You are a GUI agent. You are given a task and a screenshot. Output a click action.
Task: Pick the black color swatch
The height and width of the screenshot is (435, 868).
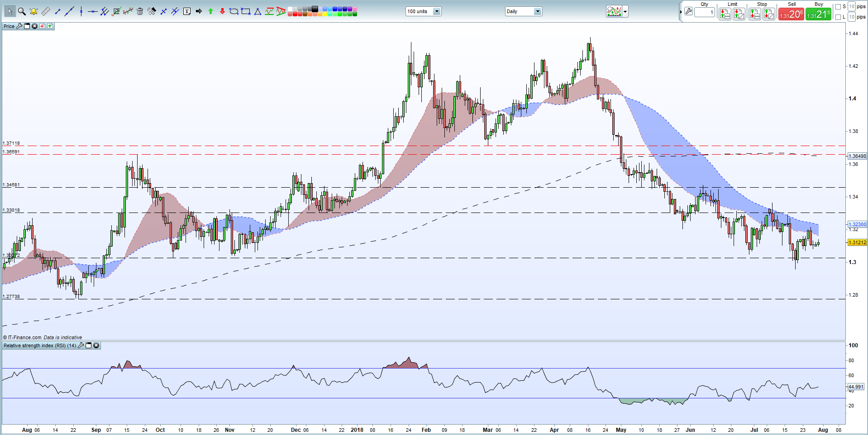[315, 9]
